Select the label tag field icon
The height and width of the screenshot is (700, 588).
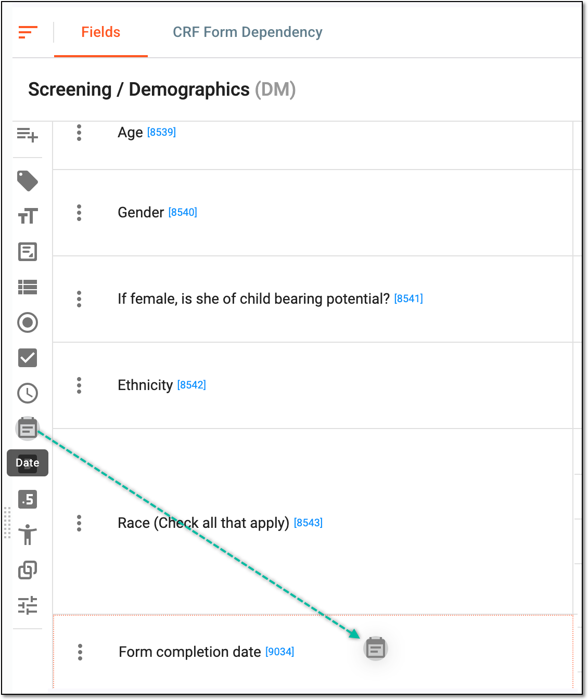click(x=28, y=181)
